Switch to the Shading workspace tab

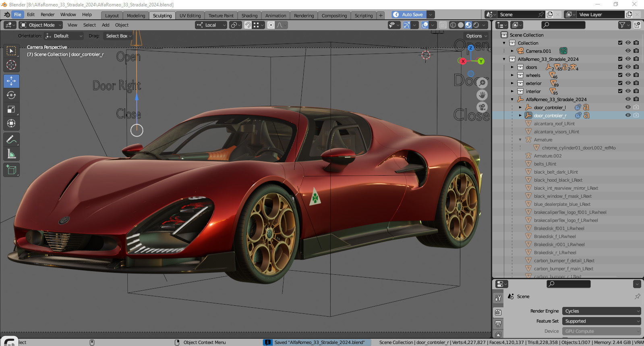click(x=249, y=16)
